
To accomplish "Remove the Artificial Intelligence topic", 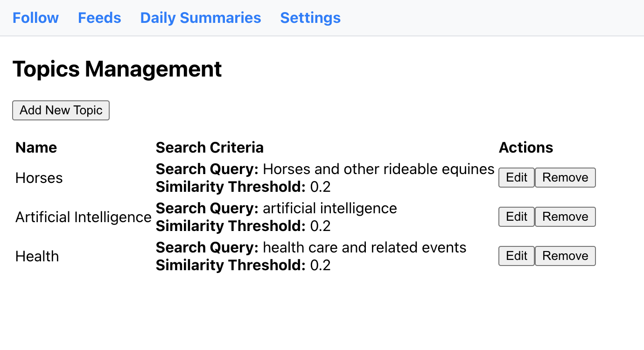I will click(565, 217).
